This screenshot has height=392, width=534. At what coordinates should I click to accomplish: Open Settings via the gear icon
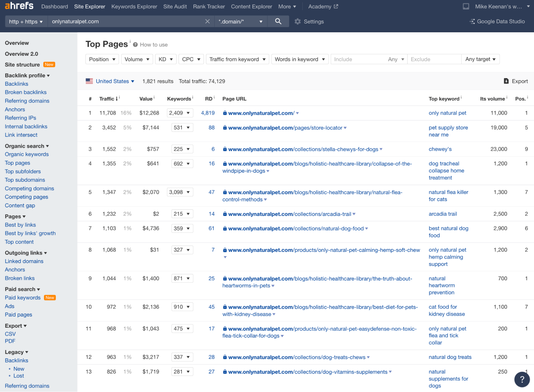(x=298, y=21)
